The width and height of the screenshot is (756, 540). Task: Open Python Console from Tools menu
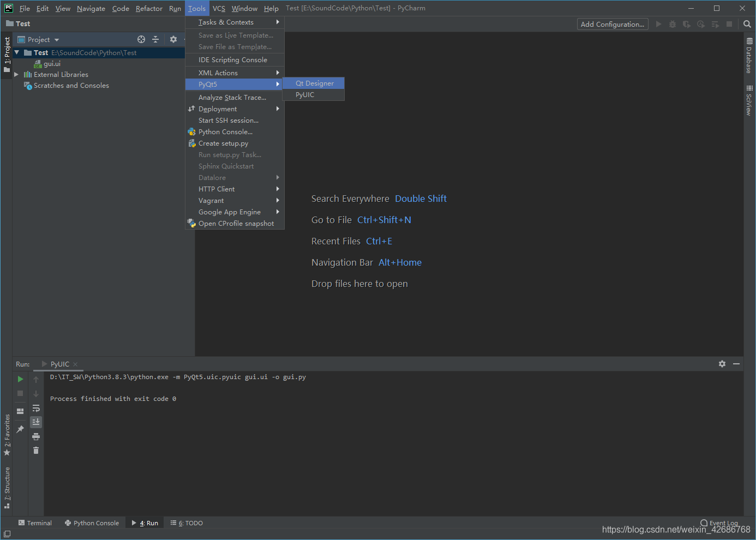coord(235,132)
